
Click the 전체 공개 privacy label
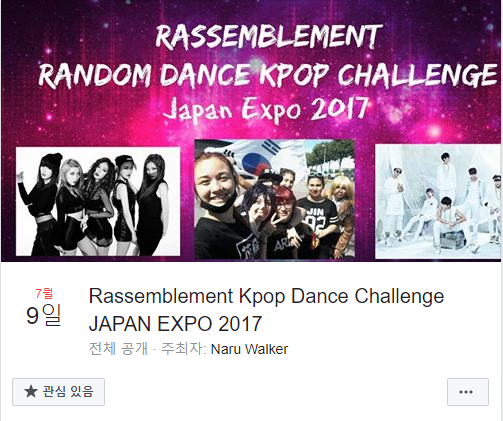click(118, 349)
